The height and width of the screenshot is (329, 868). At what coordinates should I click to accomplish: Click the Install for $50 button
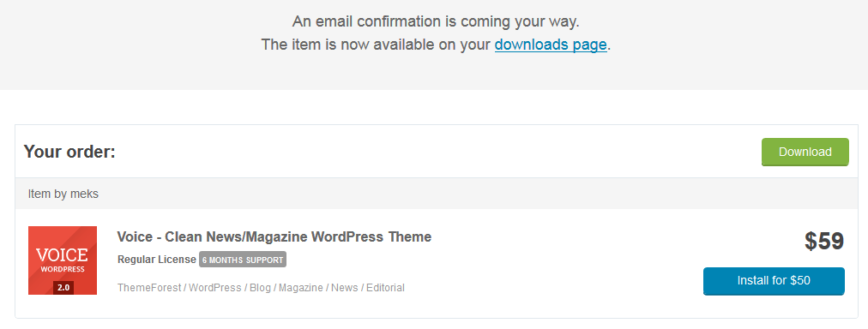774,281
